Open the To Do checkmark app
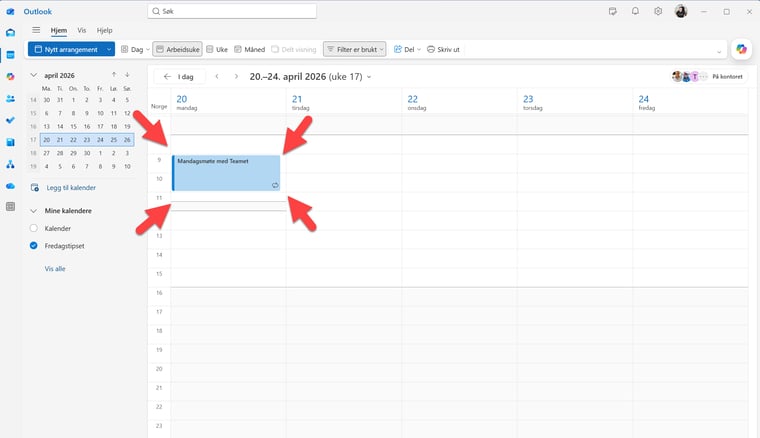760x438 pixels. (x=11, y=120)
